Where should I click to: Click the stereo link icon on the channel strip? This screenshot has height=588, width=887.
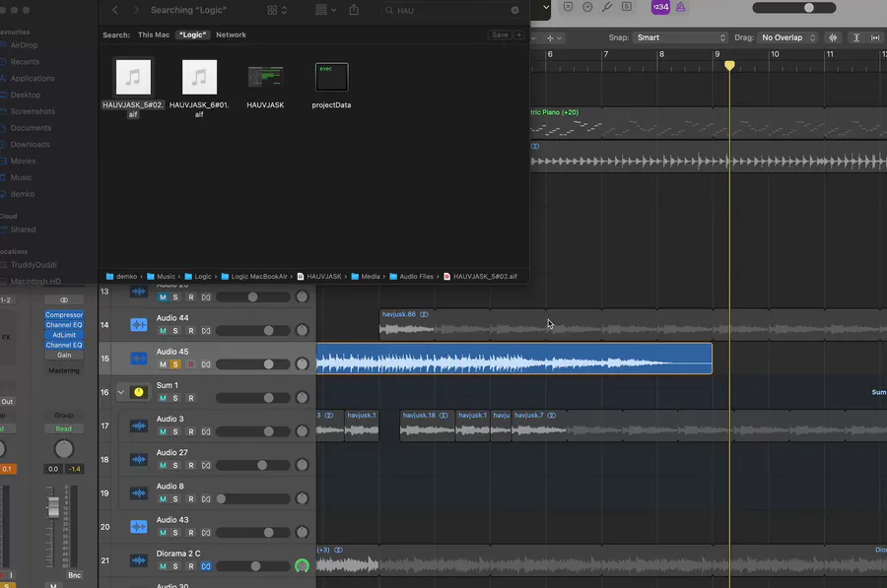[64, 300]
